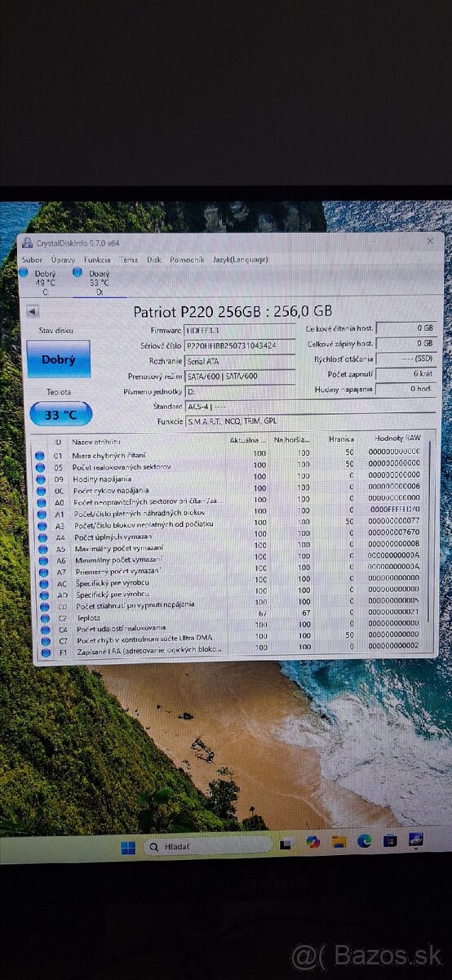Click the Firmware value field

click(240, 331)
